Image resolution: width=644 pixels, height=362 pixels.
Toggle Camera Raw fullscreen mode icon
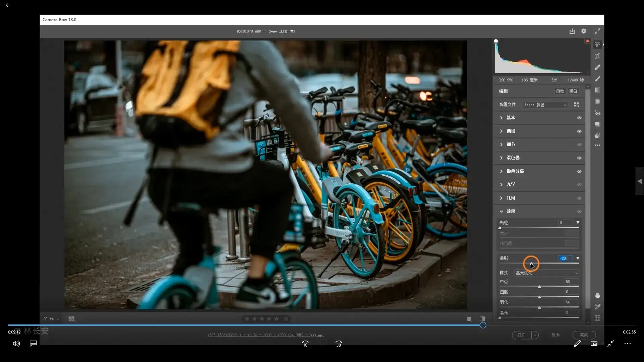[x=597, y=31]
